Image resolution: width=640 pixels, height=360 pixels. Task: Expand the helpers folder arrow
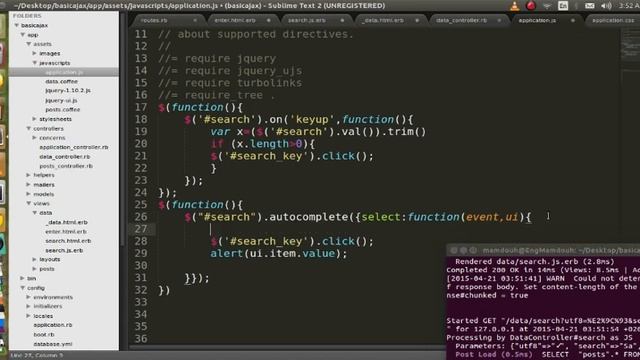(x=29, y=175)
